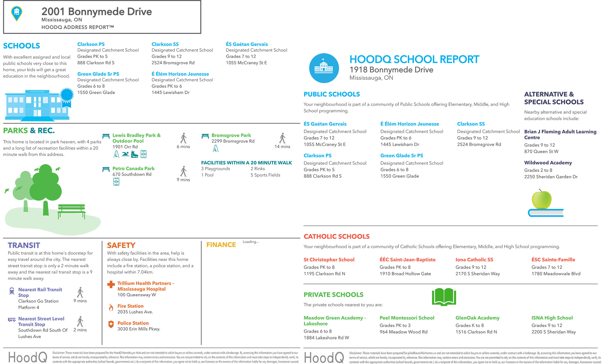The image size is (603, 364).
Task: Open Meadow Green Academy - Lakeshore link
Action: 335,321
